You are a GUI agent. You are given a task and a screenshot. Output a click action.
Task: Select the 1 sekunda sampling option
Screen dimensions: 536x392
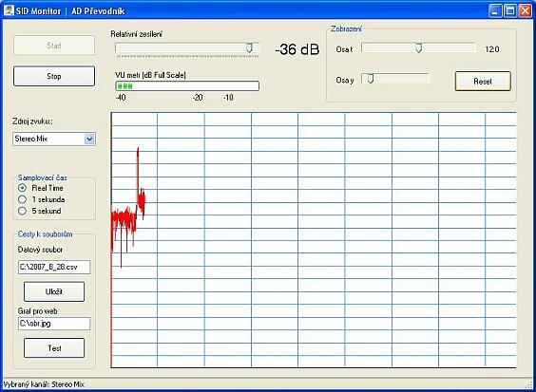pos(22,199)
